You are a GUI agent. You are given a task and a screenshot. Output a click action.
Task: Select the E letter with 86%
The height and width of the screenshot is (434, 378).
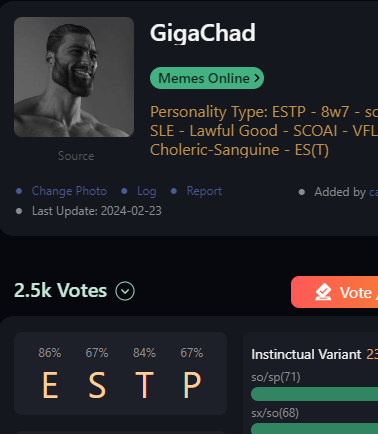pos(50,385)
